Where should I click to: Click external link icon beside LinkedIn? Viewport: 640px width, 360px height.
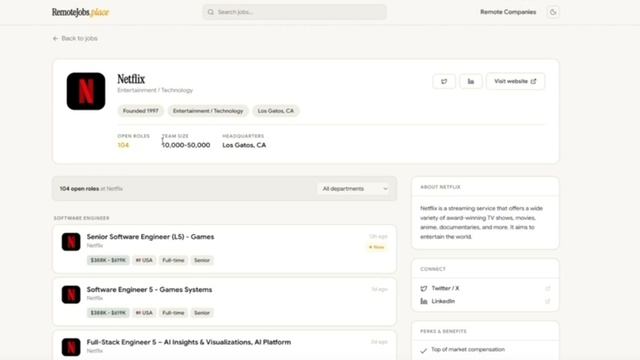[548, 301]
